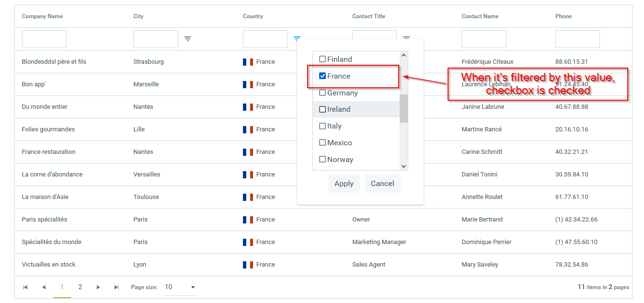Screen dimensions: 644x303
Task: Go to the first page
Action: coord(25,287)
